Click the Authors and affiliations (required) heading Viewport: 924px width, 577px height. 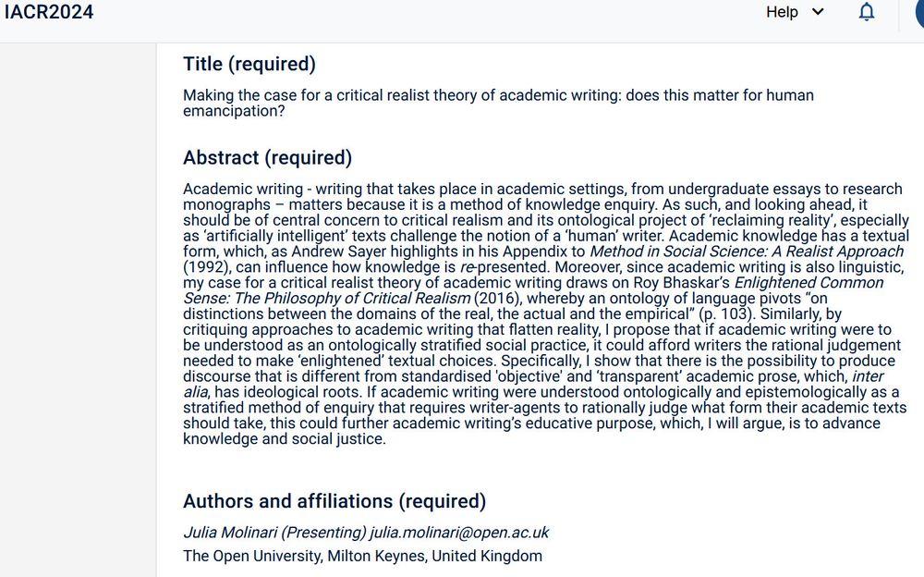(x=334, y=500)
